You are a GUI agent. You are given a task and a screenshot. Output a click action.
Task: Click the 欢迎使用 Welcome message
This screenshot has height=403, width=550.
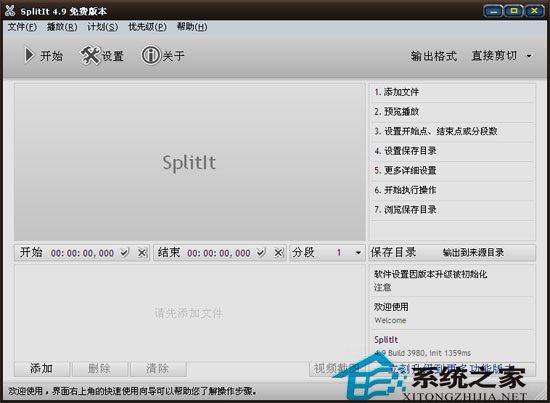tap(452, 313)
